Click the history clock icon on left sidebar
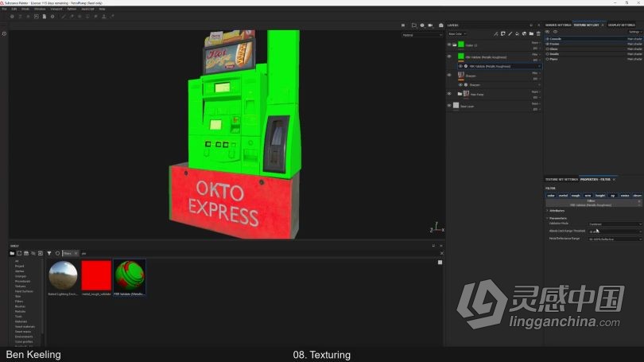 pyautogui.click(x=4, y=33)
